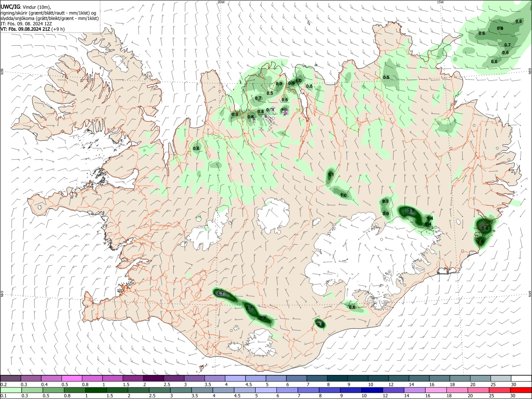Click the 0.7 value in the offshore northeast rain area
The width and height of the screenshot is (532, 399).
coord(507,45)
